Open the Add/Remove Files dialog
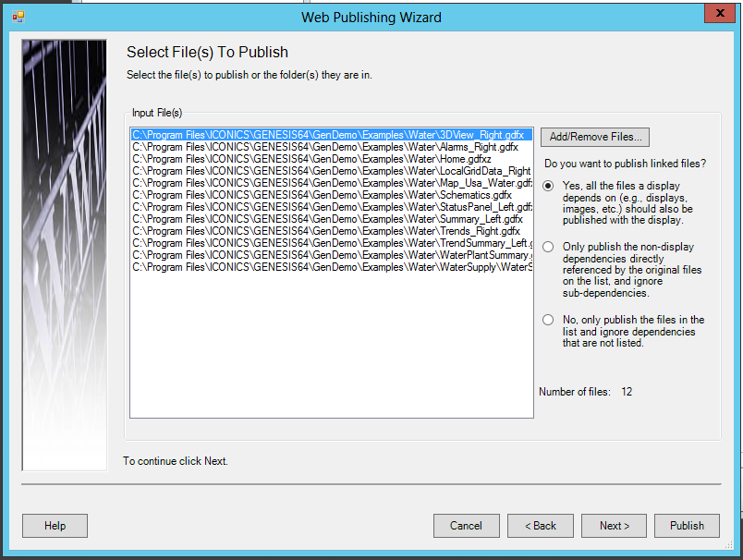This screenshot has height=560, width=743. 595,137
